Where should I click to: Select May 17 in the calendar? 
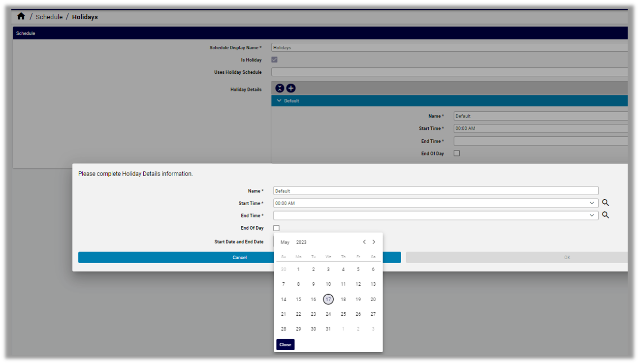pos(328,299)
